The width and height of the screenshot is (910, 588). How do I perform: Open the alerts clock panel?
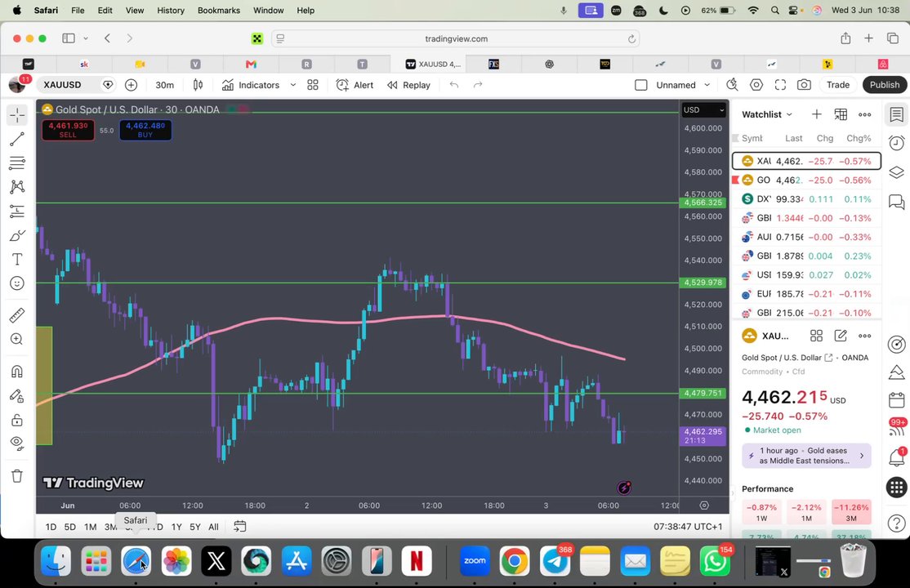coord(897,143)
